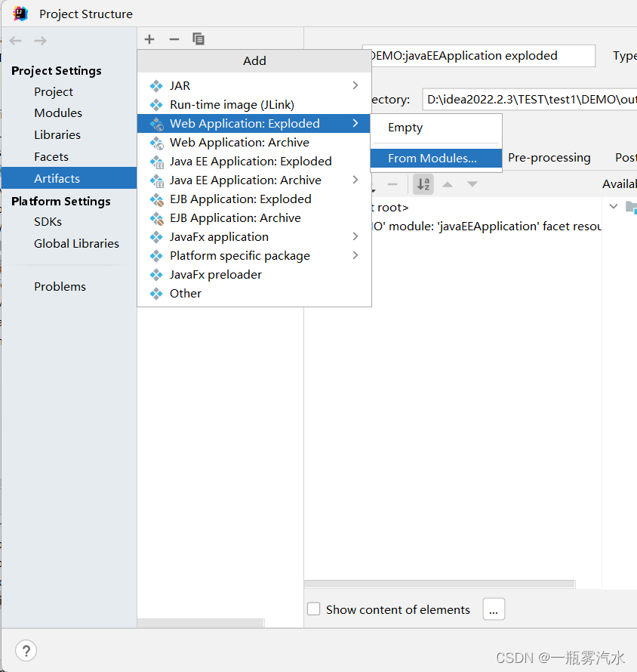The width and height of the screenshot is (637, 672).
Task: Click the alphabetical sort icon
Action: click(x=423, y=184)
